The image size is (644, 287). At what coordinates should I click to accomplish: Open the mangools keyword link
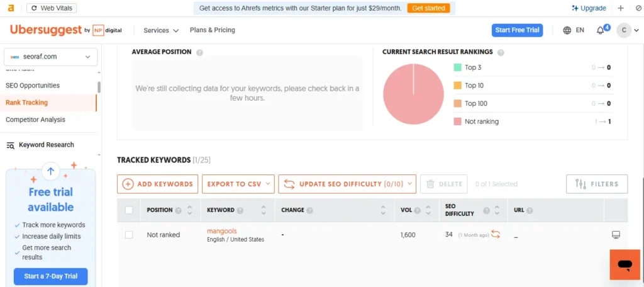coord(222,231)
